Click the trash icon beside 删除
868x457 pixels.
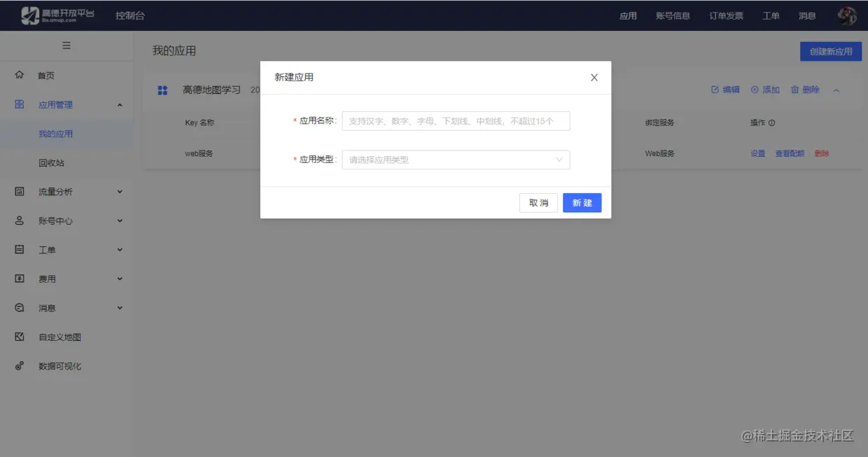pyautogui.click(x=794, y=90)
